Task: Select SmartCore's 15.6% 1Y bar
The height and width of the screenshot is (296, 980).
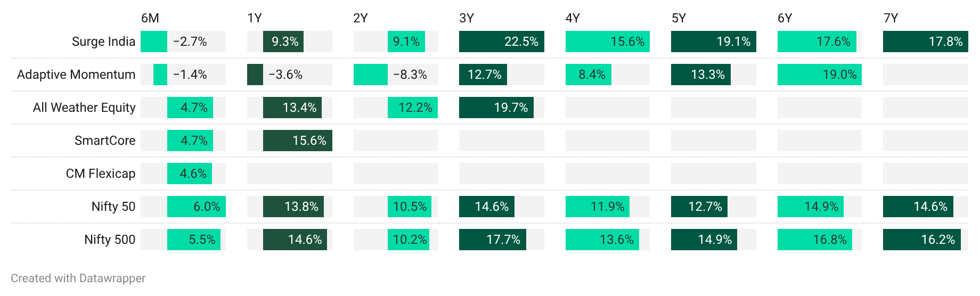Action: tap(297, 141)
